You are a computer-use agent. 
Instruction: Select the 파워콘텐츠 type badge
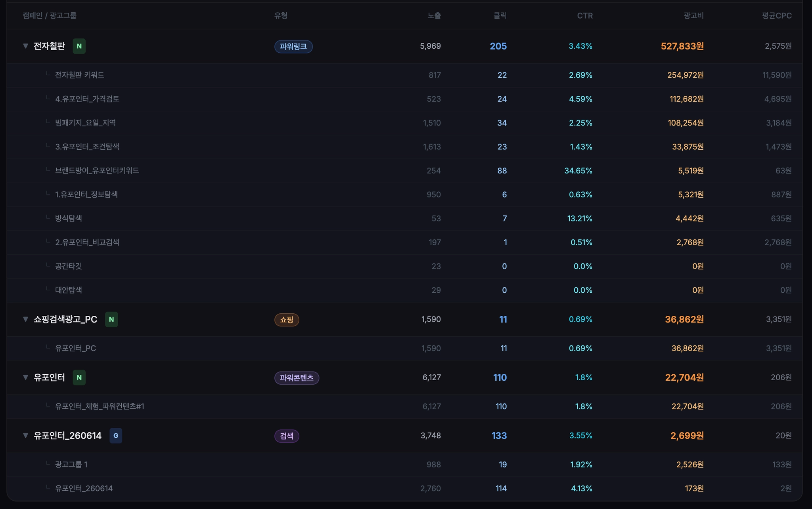click(297, 378)
